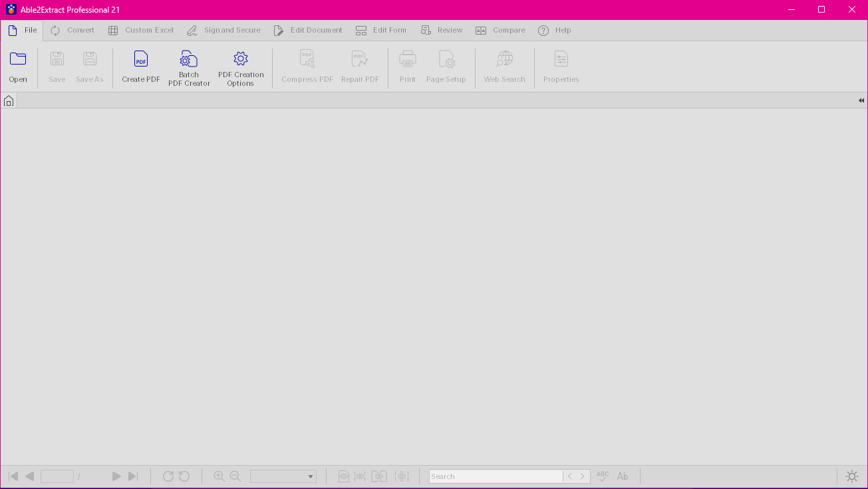Expand the zoom level dropdown
Viewport: 868px width, 489px height.
pos(311,476)
